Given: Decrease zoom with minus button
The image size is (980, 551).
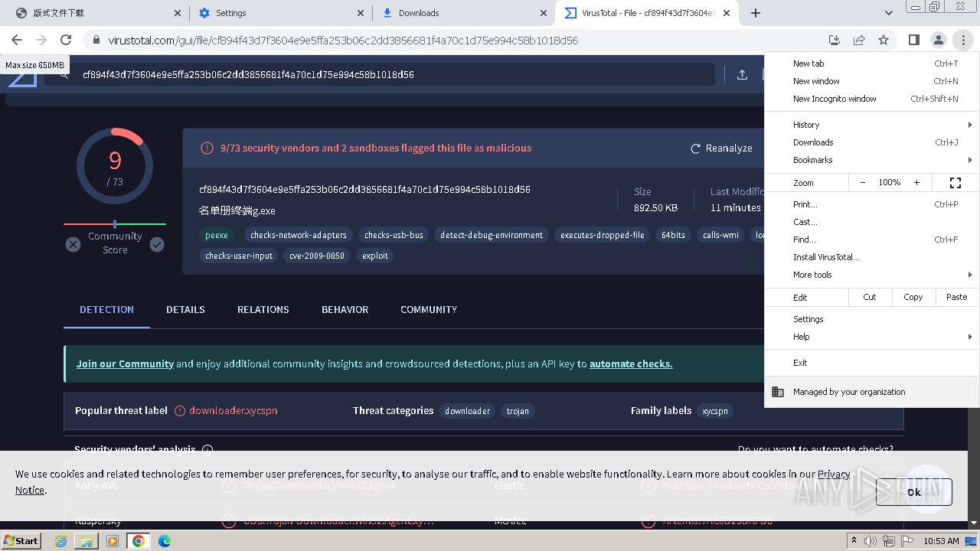Looking at the screenshot, I should click(x=863, y=183).
